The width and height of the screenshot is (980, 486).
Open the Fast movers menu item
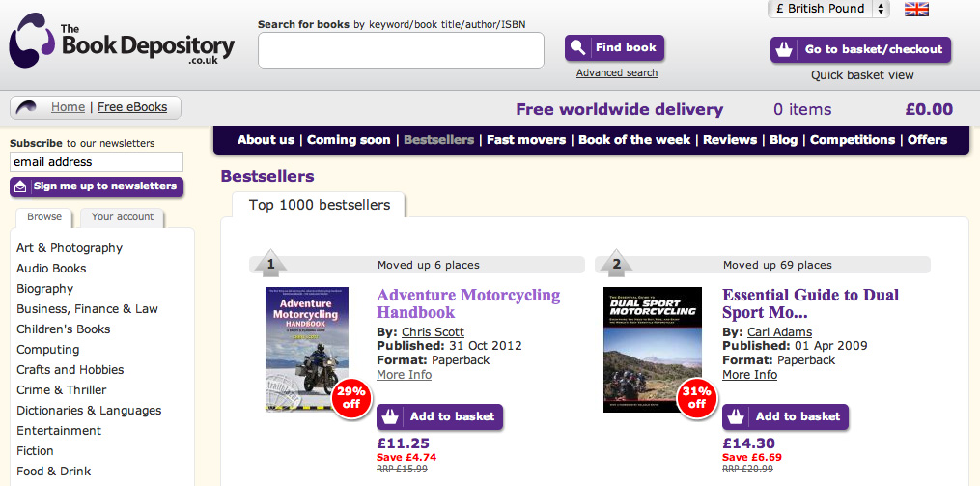[526, 140]
